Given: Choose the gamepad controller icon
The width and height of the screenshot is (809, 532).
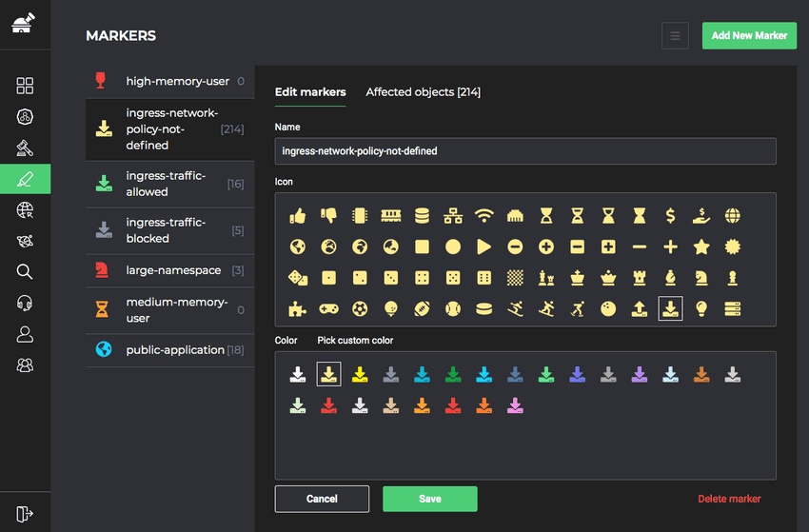Looking at the screenshot, I should click(x=328, y=309).
